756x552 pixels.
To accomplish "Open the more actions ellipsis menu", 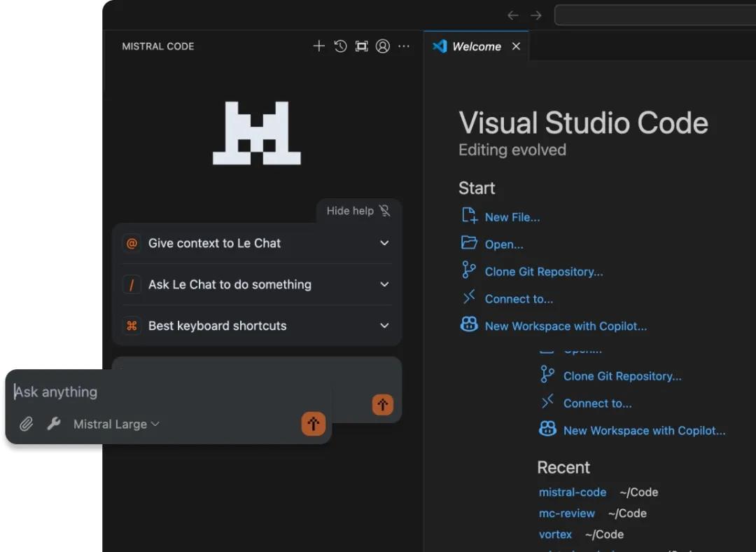I will 404,46.
